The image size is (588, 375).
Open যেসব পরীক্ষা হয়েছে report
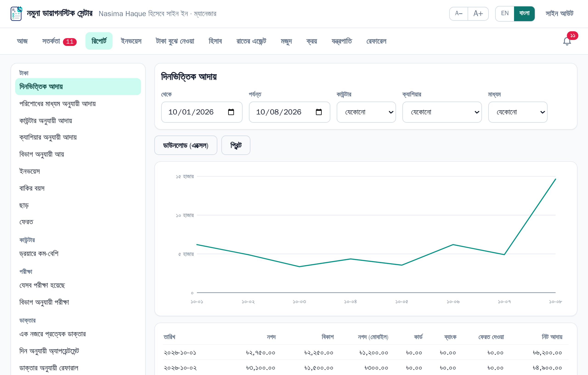click(x=78, y=285)
